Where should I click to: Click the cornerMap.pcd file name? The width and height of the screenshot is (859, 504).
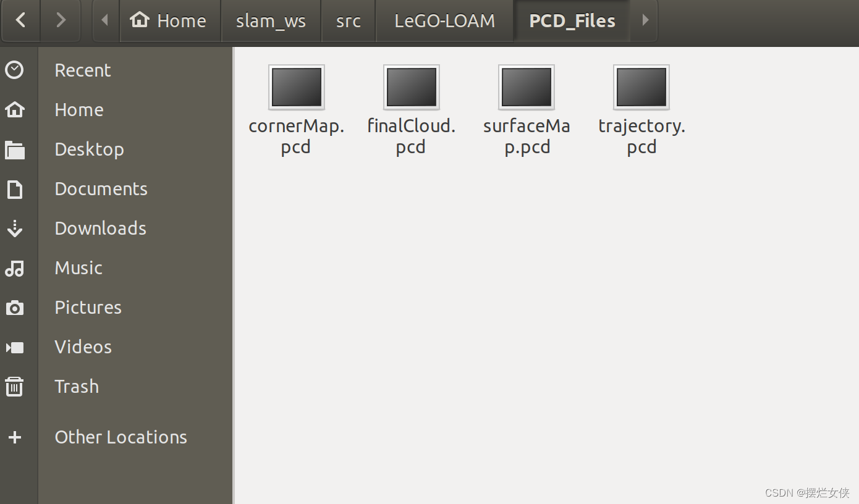(x=297, y=136)
